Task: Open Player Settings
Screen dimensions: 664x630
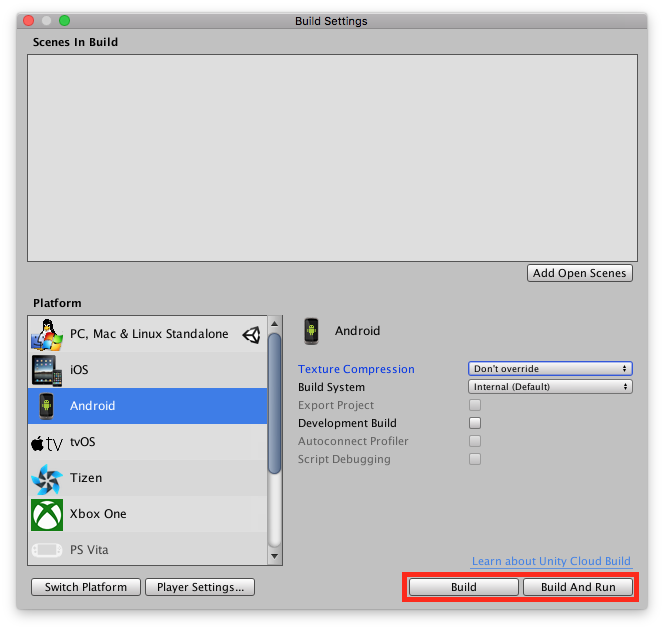Action: click(x=200, y=587)
